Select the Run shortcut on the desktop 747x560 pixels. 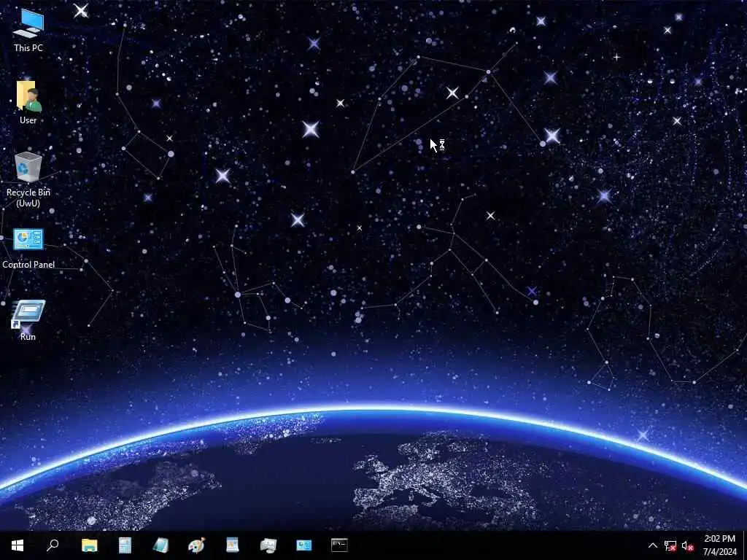pos(28,320)
